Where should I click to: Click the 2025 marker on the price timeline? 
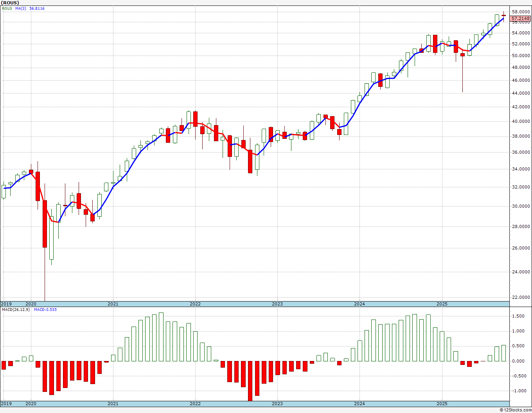tap(442, 304)
